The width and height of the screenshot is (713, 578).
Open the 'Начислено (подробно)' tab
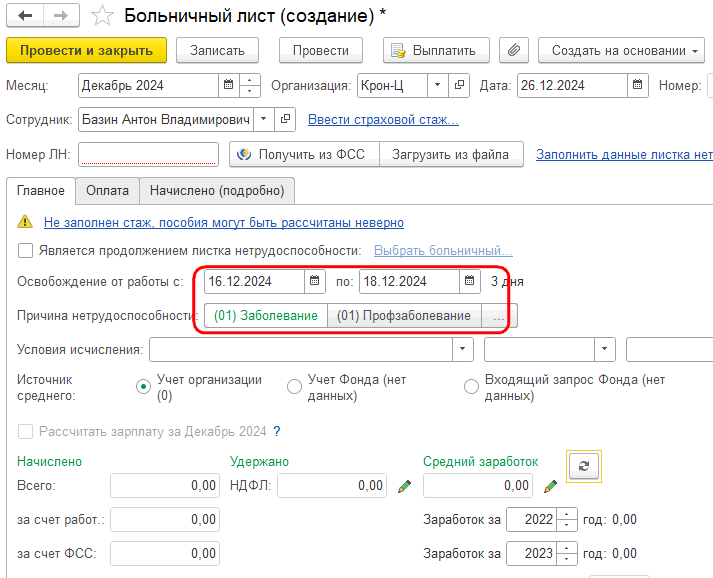217,191
